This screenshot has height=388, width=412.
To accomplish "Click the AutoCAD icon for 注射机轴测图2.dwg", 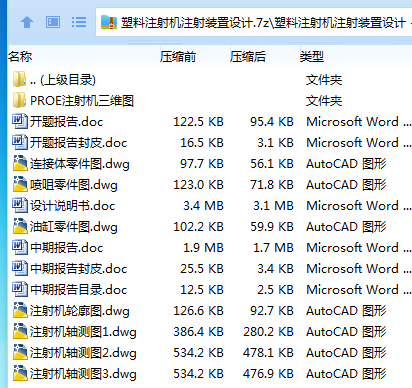I will click(20, 352).
